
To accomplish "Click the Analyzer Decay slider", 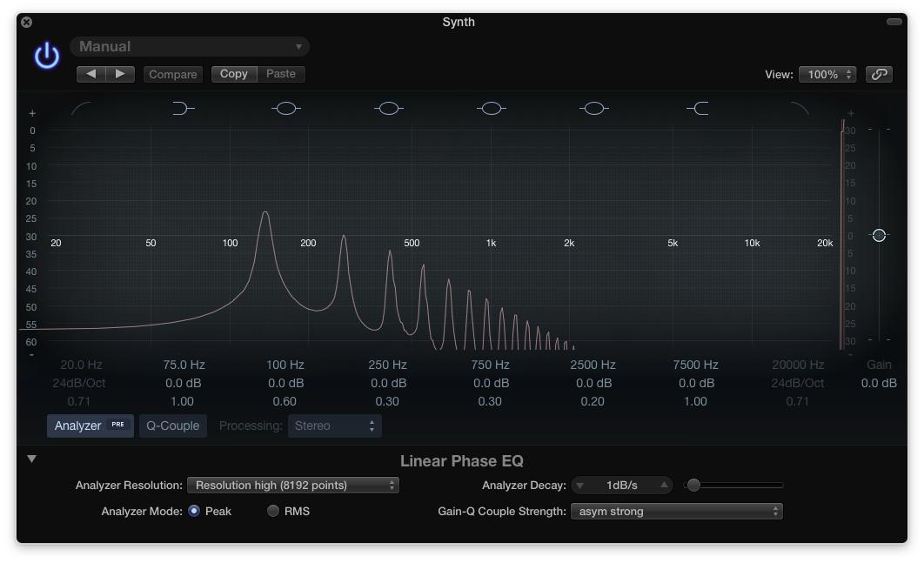I will coord(734,486).
